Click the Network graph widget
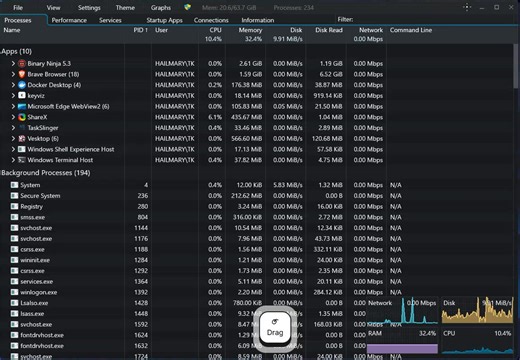The image size is (520, 360). [402, 311]
